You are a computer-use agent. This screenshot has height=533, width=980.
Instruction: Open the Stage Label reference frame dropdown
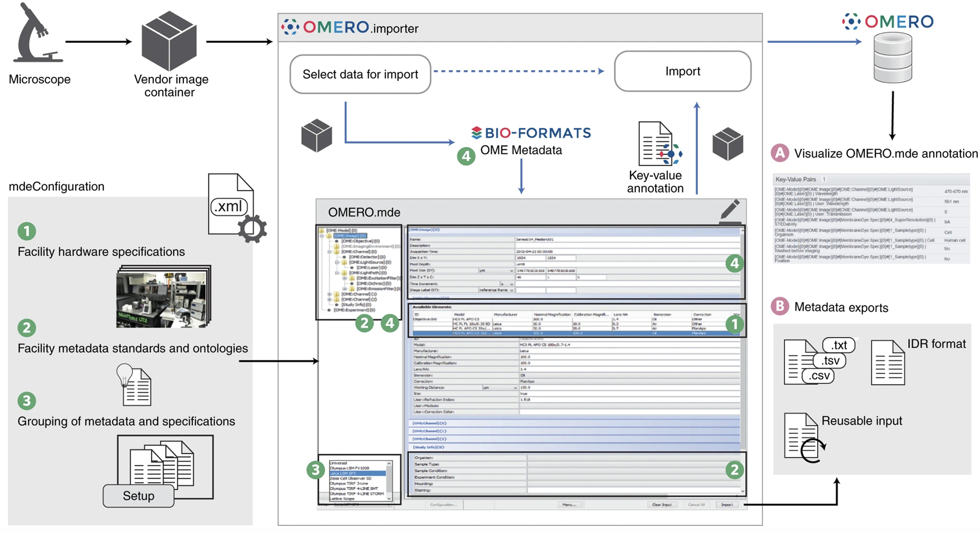[x=496, y=290]
